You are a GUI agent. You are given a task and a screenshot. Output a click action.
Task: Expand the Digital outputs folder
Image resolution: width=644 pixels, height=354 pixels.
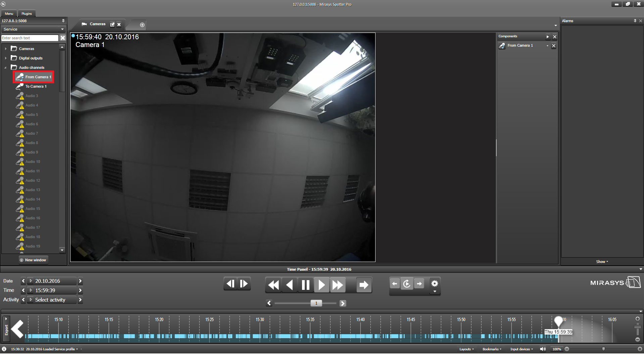[6, 58]
